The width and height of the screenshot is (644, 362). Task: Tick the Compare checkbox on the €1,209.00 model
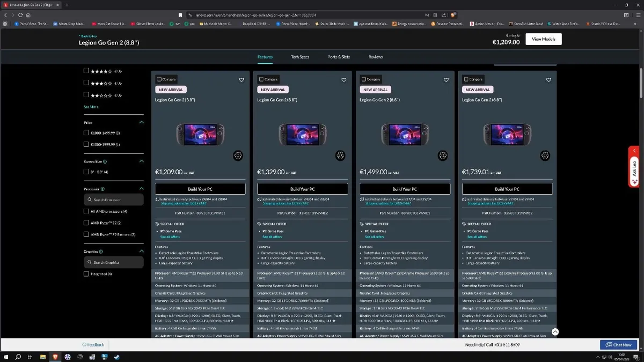[159, 79]
